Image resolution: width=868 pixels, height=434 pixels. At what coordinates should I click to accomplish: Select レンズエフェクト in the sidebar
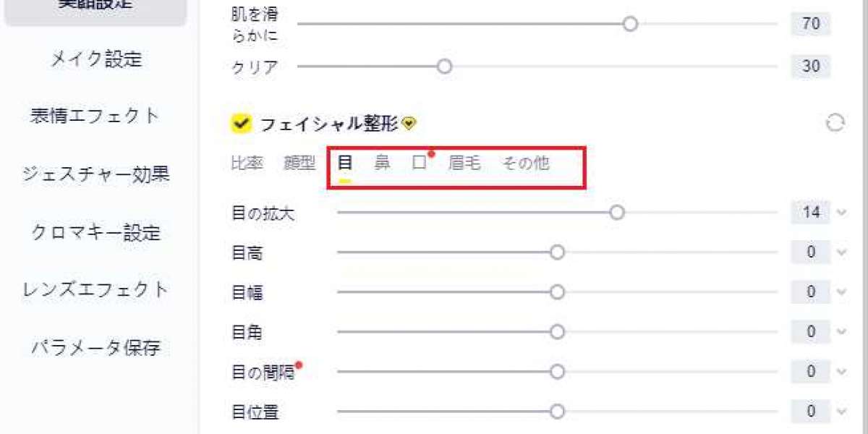(x=95, y=290)
